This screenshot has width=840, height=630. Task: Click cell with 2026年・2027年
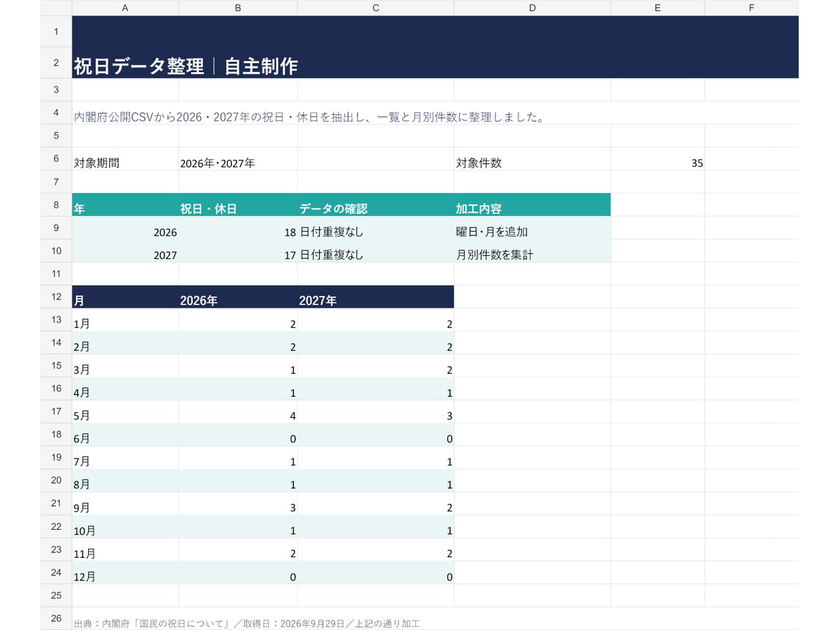[238, 159]
